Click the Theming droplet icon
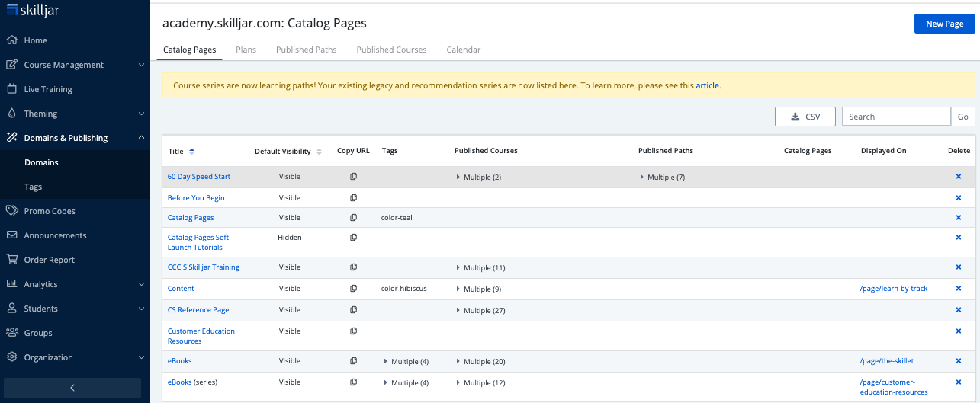The image size is (980, 403). [x=11, y=114]
